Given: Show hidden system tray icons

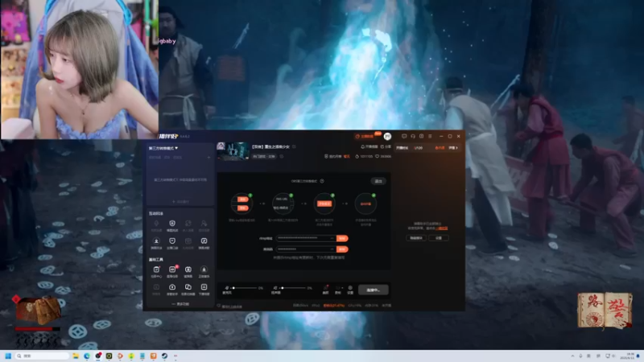Looking at the screenshot, I should [572, 356].
